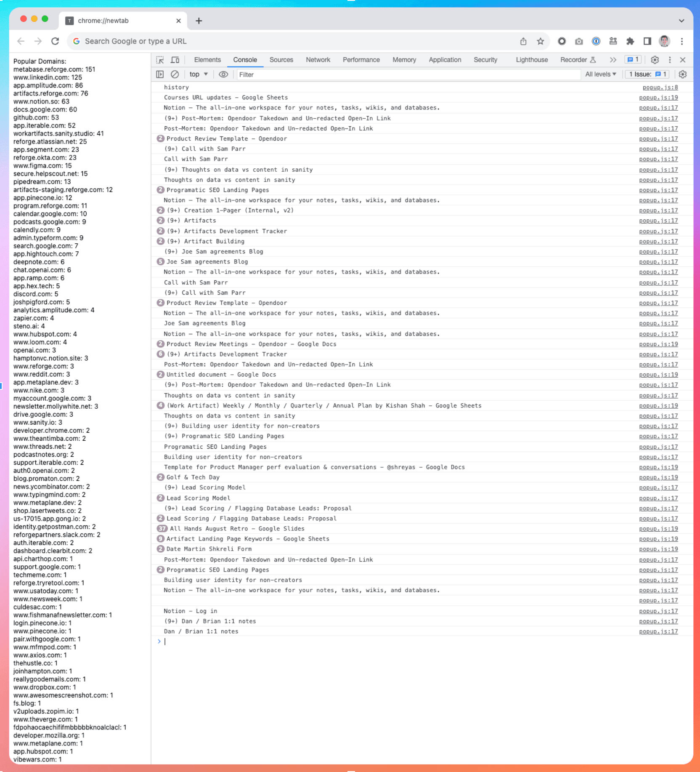
Task: Toggle the device toolbar icon
Action: (x=175, y=60)
